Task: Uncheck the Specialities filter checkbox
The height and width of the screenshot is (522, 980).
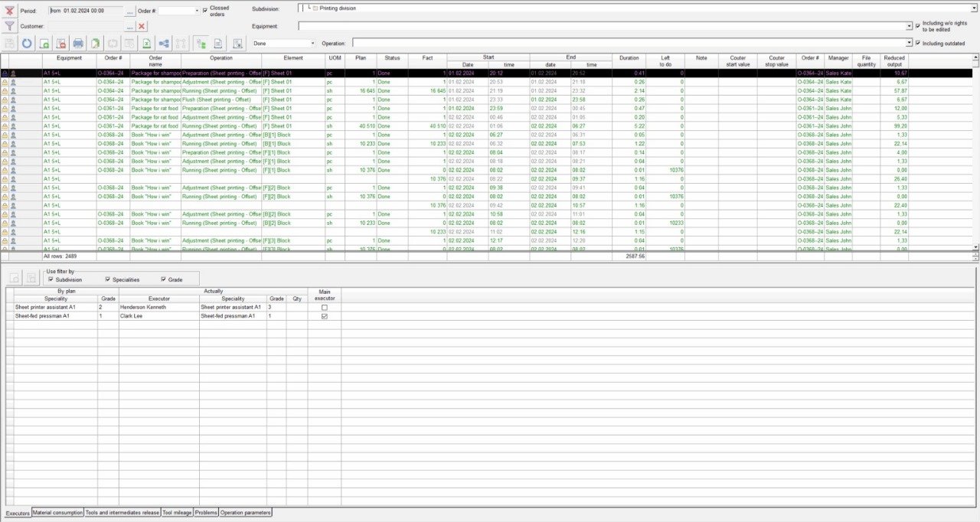Action: point(107,279)
